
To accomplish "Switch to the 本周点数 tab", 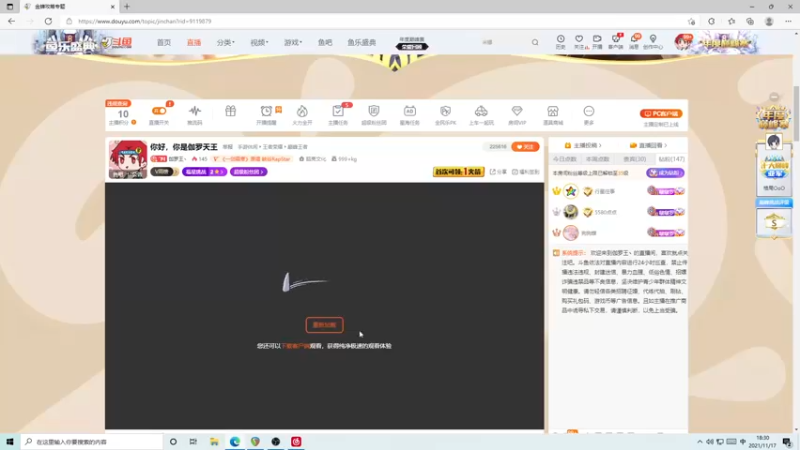I will point(597,159).
